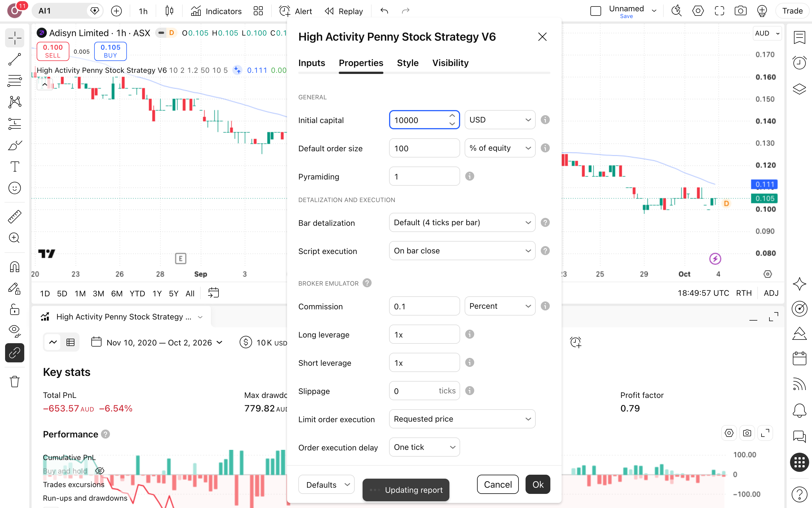This screenshot has height=508, width=812.
Task: Undo the last chart action
Action: (384, 11)
